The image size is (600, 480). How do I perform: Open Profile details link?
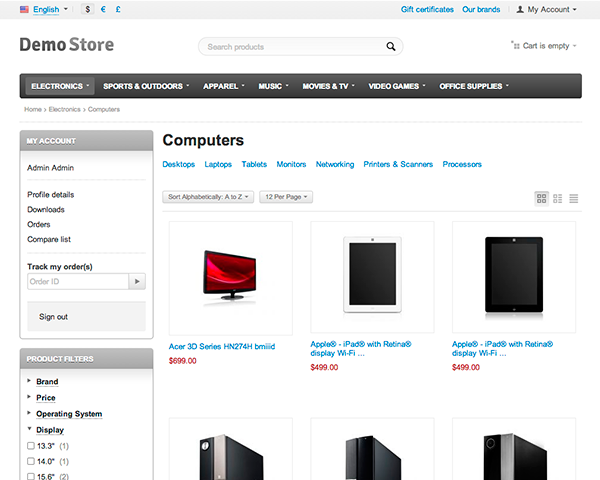pos(51,194)
